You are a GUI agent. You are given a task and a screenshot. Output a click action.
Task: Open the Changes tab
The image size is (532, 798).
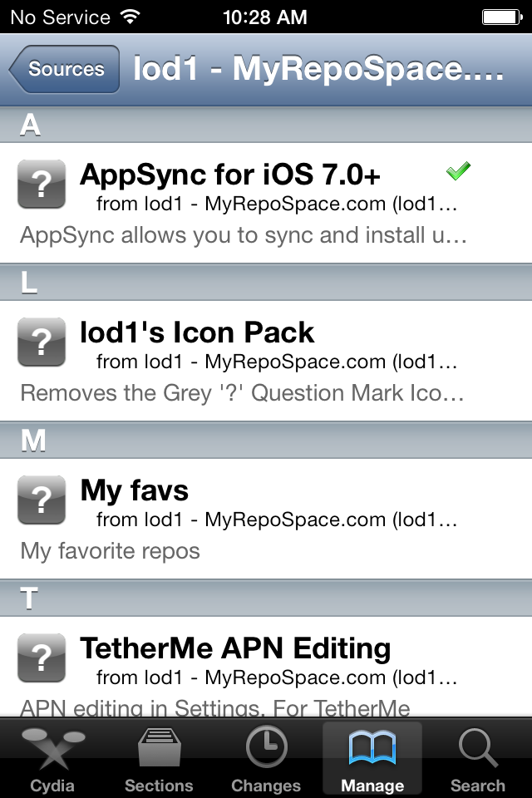tap(266, 758)
